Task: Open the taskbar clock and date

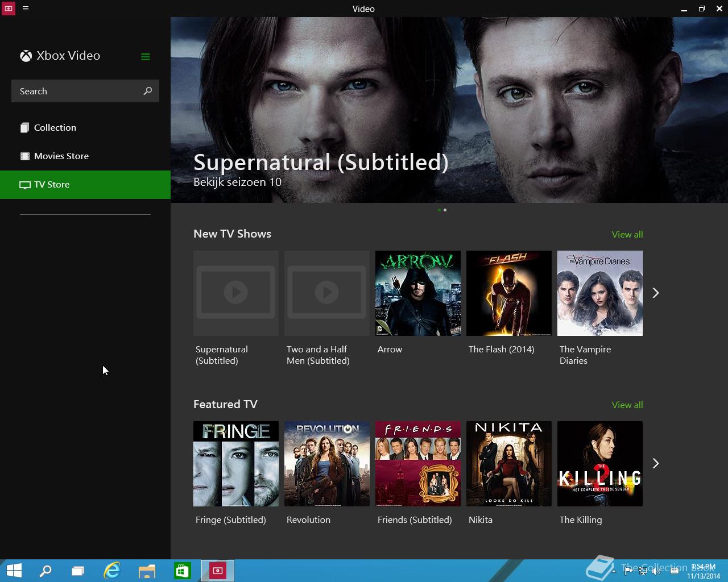Action: (x=704, y=571)
